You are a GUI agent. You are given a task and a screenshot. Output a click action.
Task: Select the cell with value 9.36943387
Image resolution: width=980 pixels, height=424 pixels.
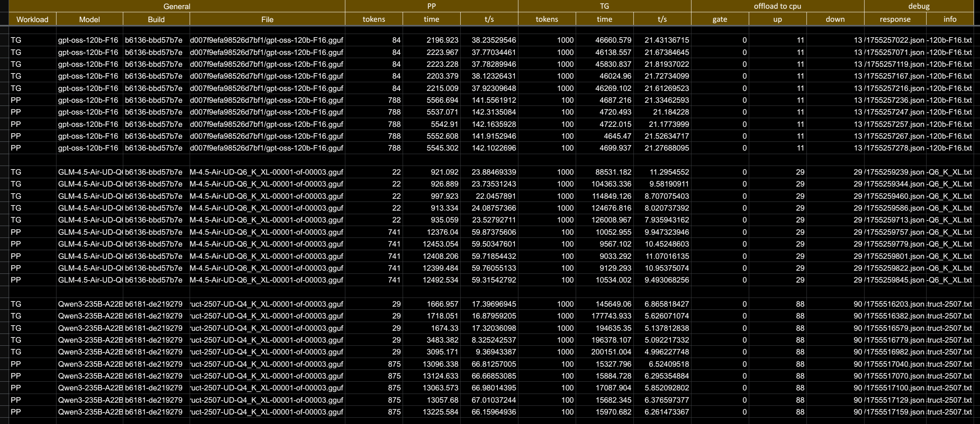coord(489,352)
